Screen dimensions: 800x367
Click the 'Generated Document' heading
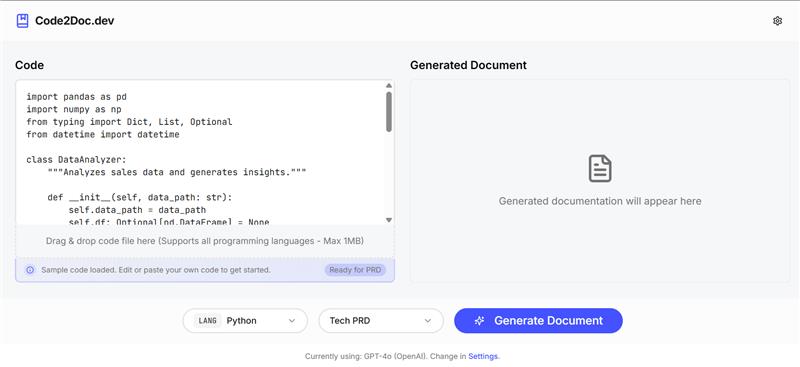[468, 65]
